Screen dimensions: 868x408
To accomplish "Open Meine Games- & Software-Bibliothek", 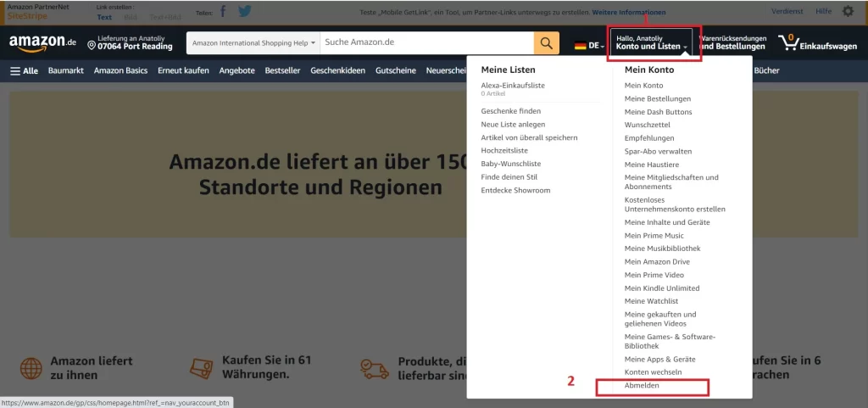I will tap(670, 341).
